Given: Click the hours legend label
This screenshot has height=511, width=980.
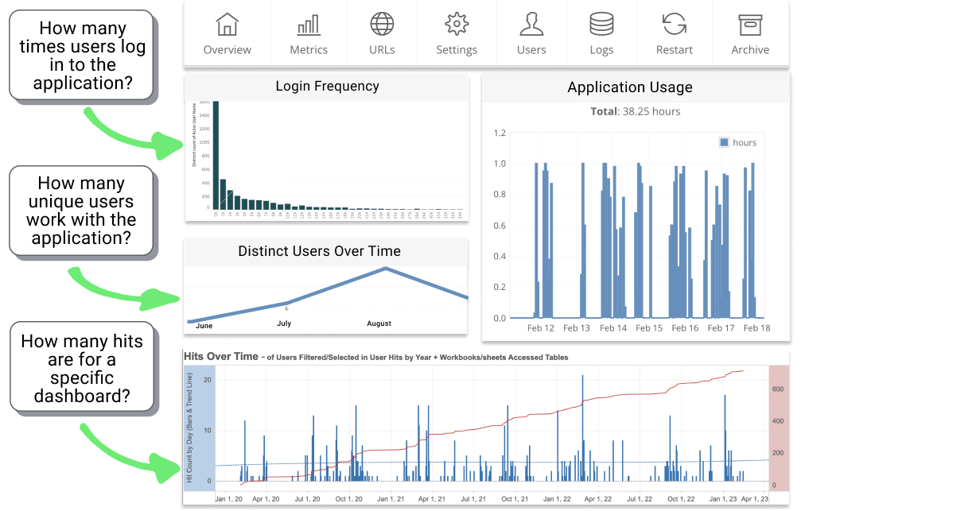Looking at the screenshot, I should (x=745, y=142).
